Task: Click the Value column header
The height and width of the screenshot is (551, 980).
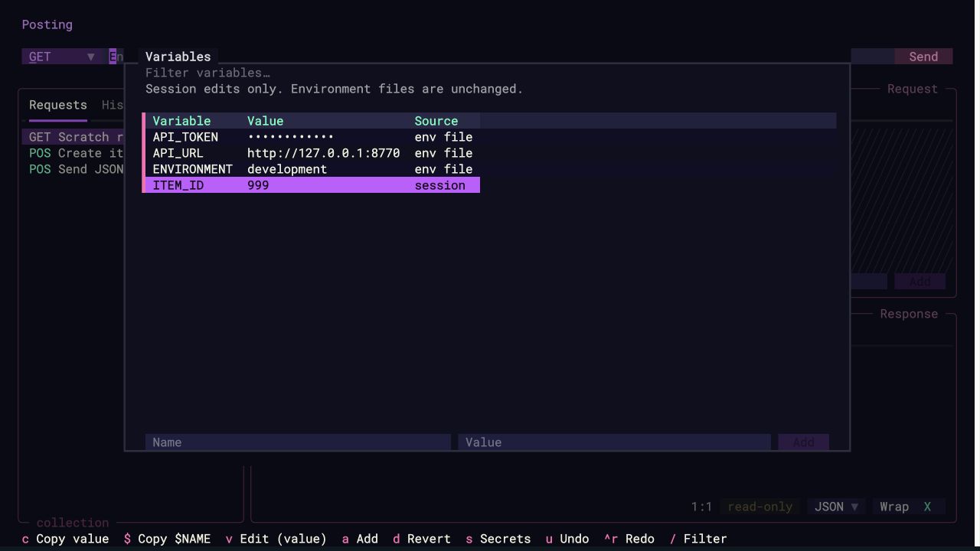Action: point(265,121)
